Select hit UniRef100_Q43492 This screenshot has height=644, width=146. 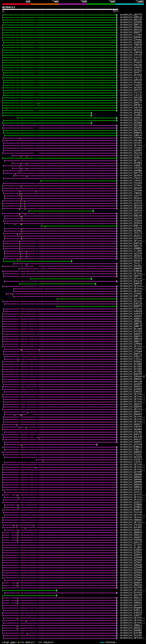[x=131, y=47]
